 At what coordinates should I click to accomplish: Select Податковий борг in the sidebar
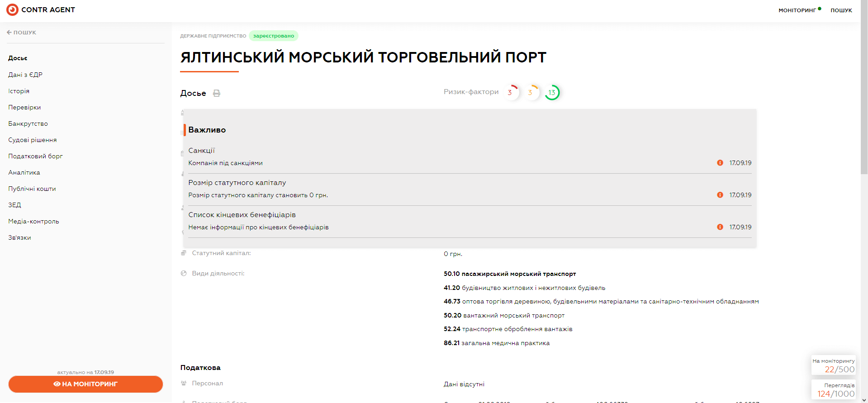point(35,156)
